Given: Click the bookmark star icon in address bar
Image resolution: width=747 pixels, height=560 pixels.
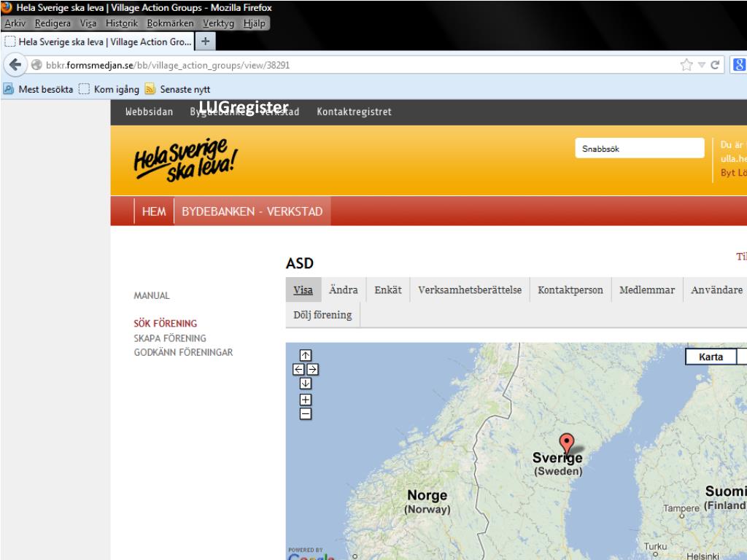Looking at the screenshot, I should click(x=686, y=65).
